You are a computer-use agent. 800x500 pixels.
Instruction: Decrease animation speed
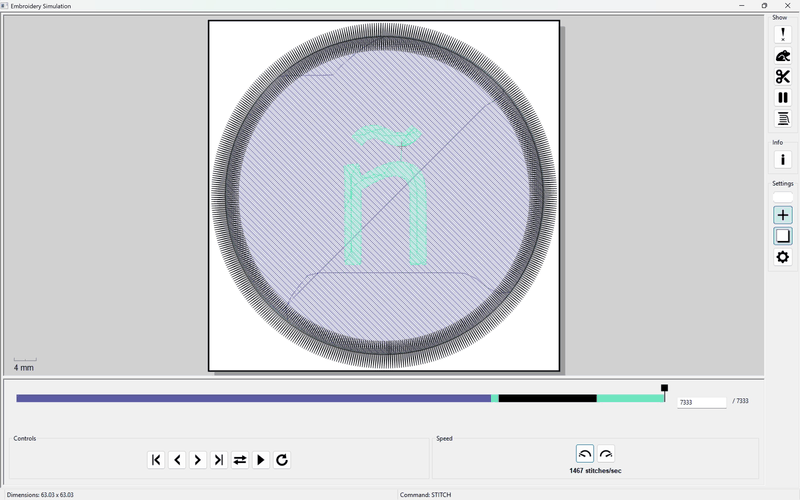[x=585, y=454]
